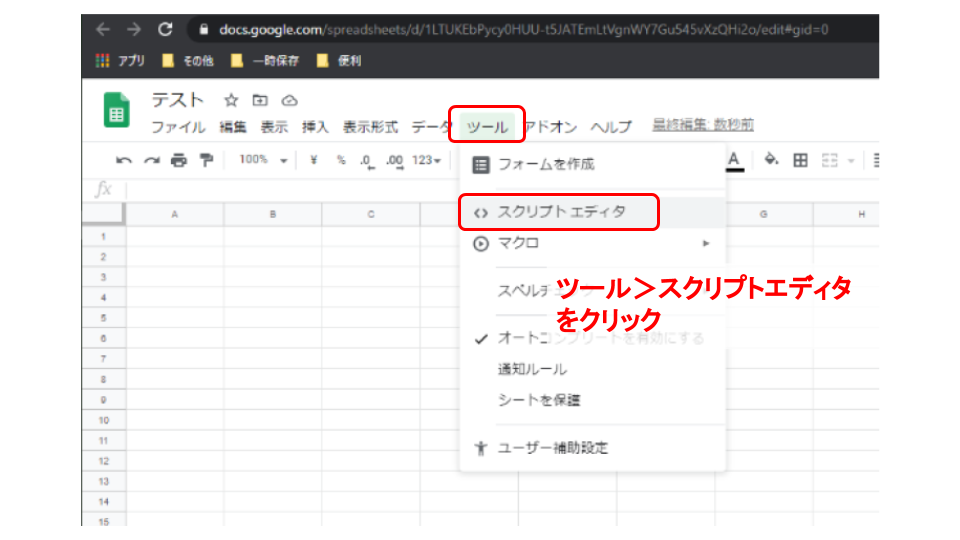This screenshot has height=540, width=960.
Task: Format as percent with % button
Action: [341, 160]
